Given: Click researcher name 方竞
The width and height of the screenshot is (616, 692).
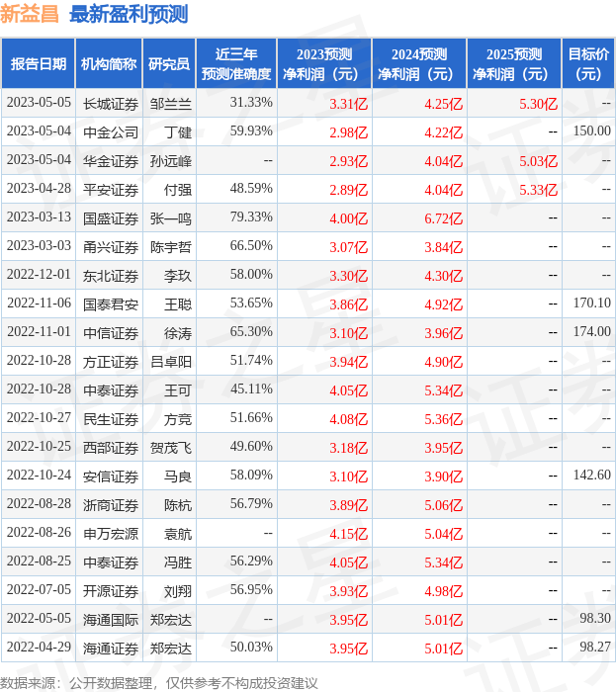Looking at the screenshot, I should pos(178,419).
